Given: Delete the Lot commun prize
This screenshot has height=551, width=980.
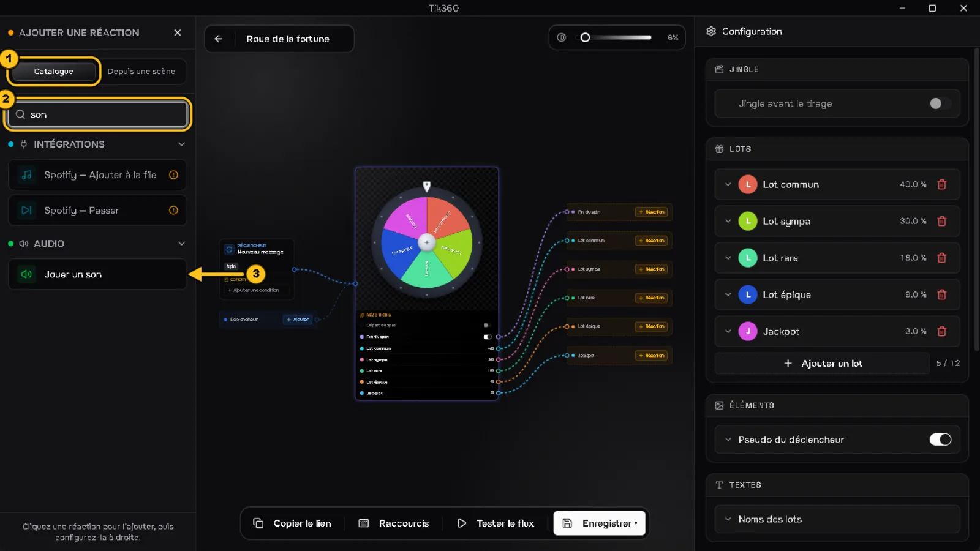Looking at the screenshot, I should click(942, 184).
